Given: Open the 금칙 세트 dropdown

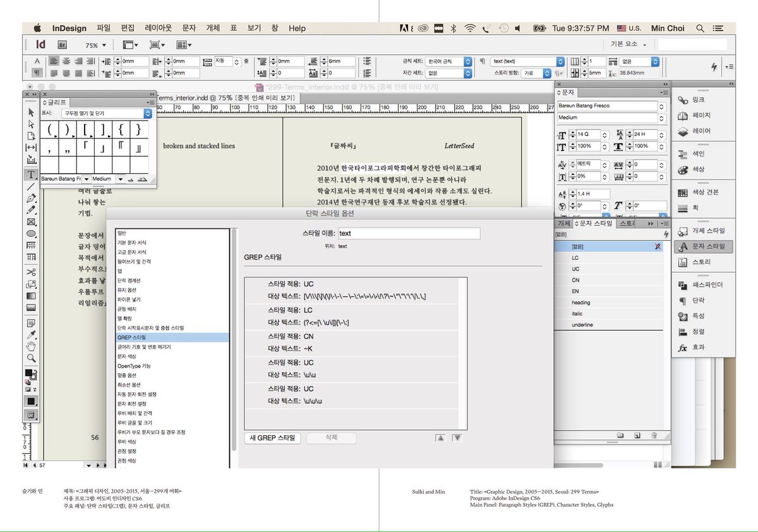Looking at the screenshot, I should tap(448, 61).
